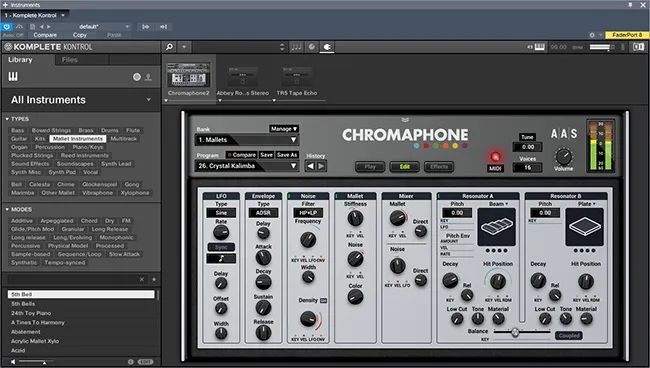The width and height of the screenshot is (650, 368).
Task: Click the history forward arrow
Action: (x=321, y=167)
